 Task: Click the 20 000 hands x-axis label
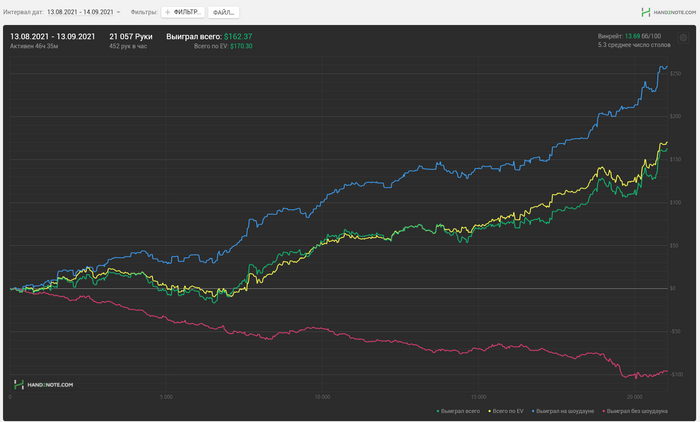click(634, 397)
